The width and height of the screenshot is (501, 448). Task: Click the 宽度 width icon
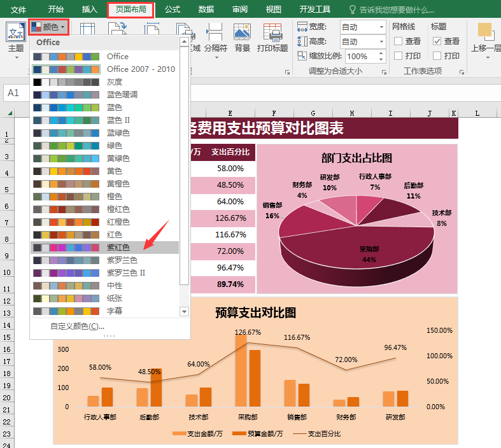pyautogui.click(x=302, y=27)
